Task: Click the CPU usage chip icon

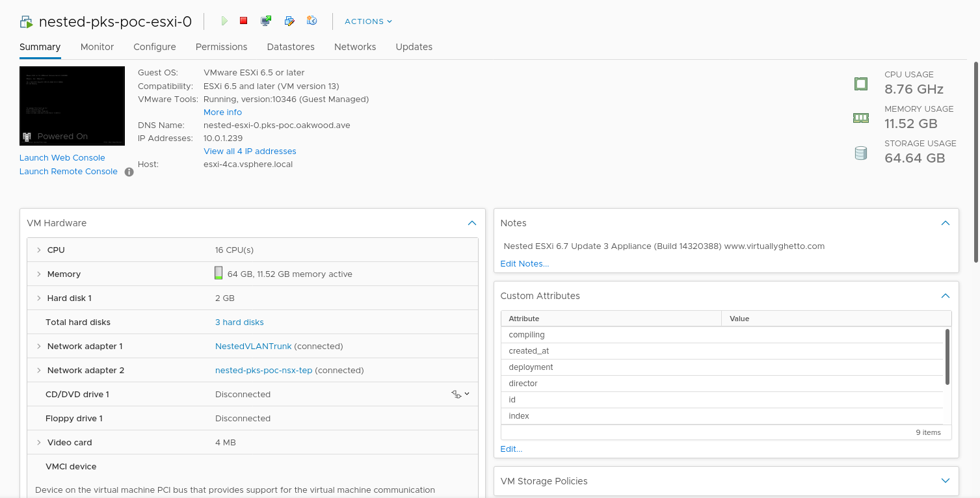Action: [x=861, y=83]
